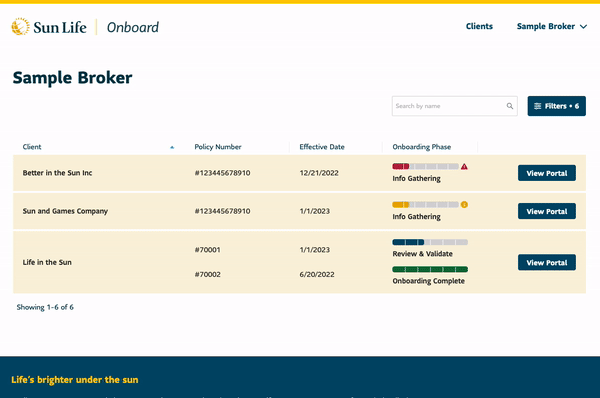This screenshot has width=600, height=398.
Task: Click the Sample Broker page heading
Action: [x=72, y=78]
